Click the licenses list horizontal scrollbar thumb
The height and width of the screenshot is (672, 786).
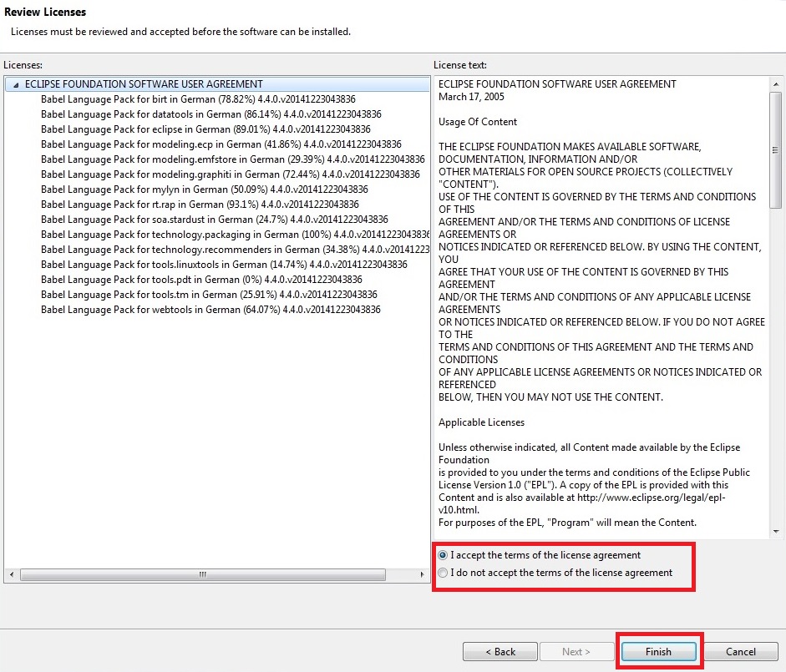tap(202, 575)
